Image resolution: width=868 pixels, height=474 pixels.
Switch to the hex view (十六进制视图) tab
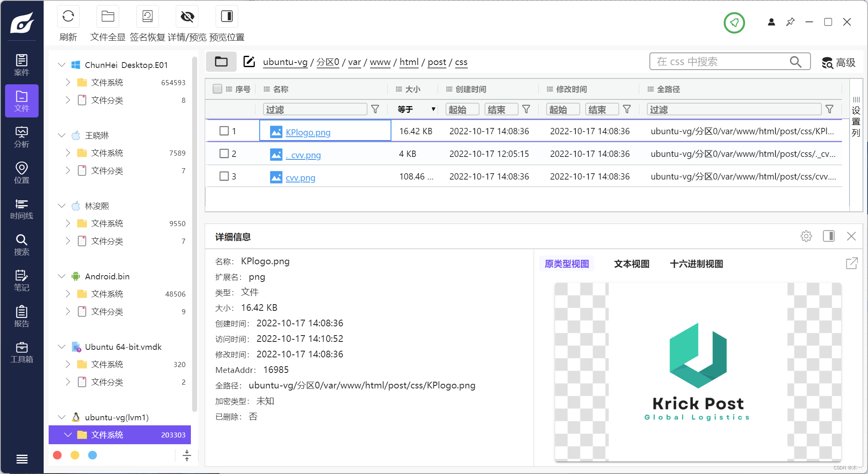(696, 264)
